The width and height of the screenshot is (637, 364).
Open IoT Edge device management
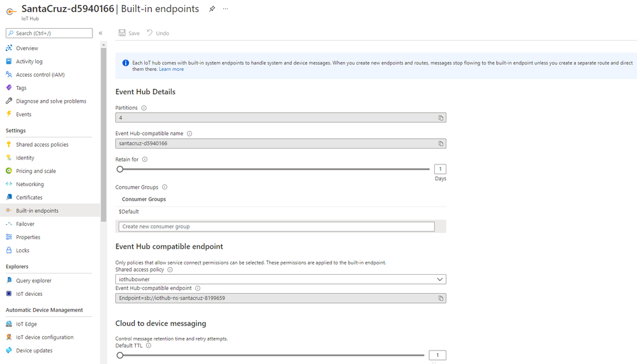click(26, 324)
